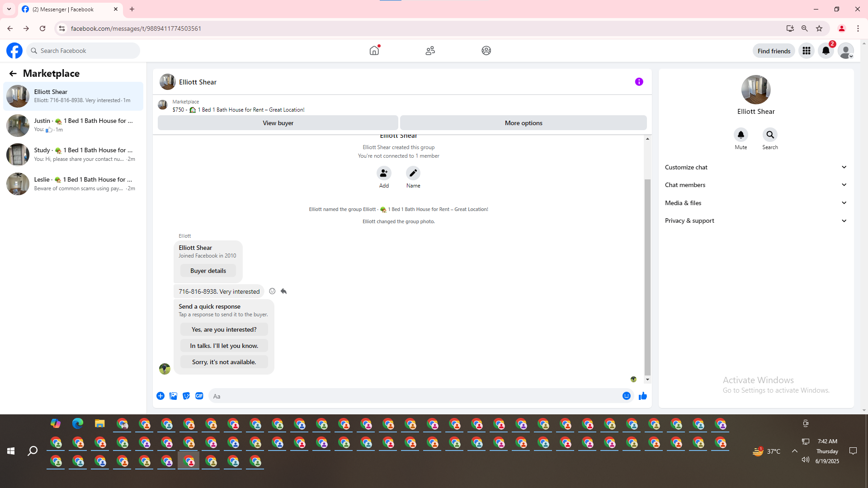This screenshot has height=488, width=868.
Task: Open the volume control in system tray
Action: pyautogui.click(x=805, y=460)
